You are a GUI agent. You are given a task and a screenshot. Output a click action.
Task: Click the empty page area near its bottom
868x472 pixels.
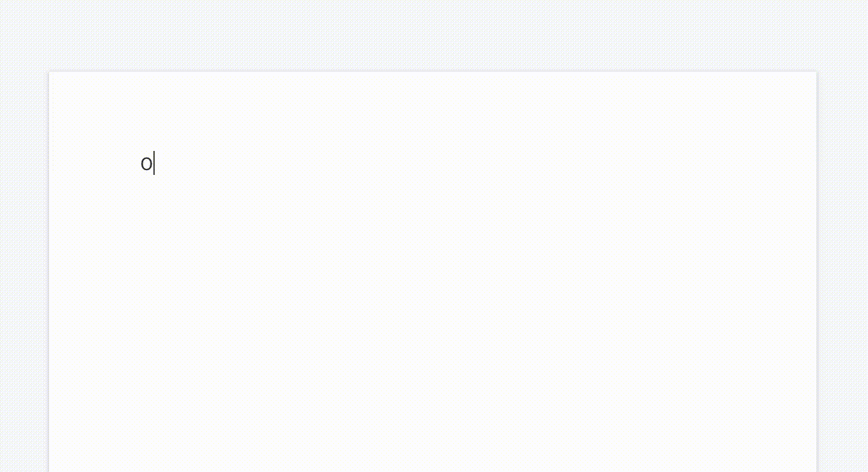[x=433, y=443]
